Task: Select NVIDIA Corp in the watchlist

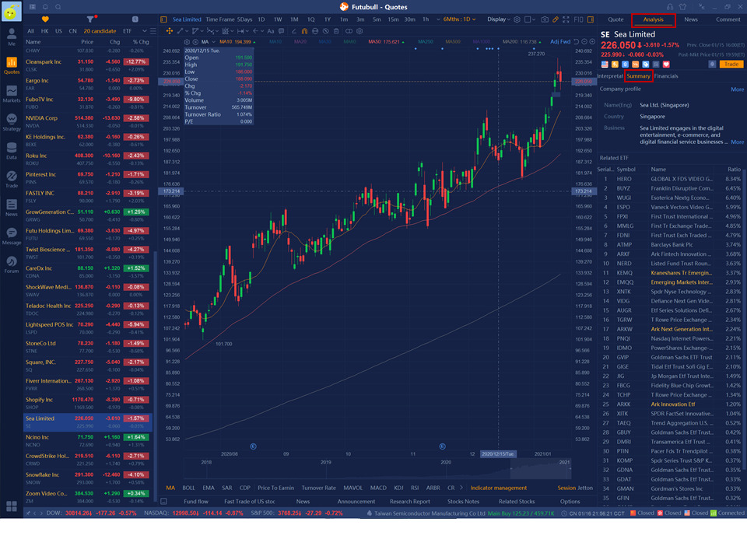Action: [88, 121]
